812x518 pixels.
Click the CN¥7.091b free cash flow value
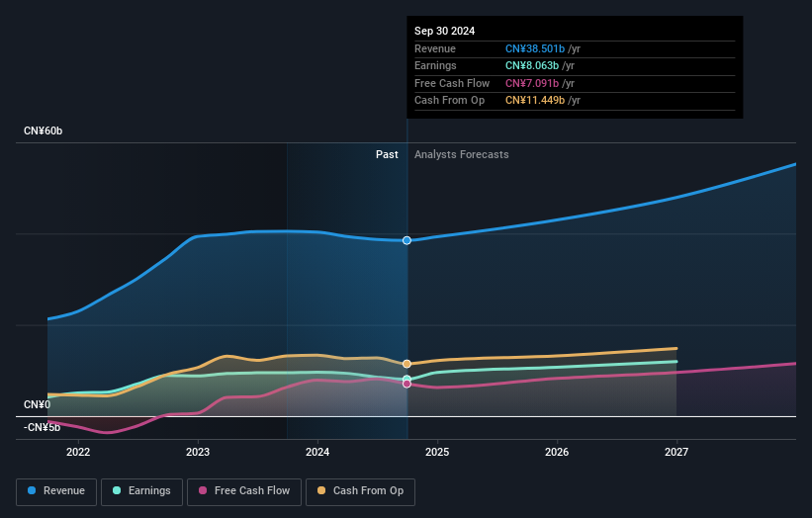532,83
